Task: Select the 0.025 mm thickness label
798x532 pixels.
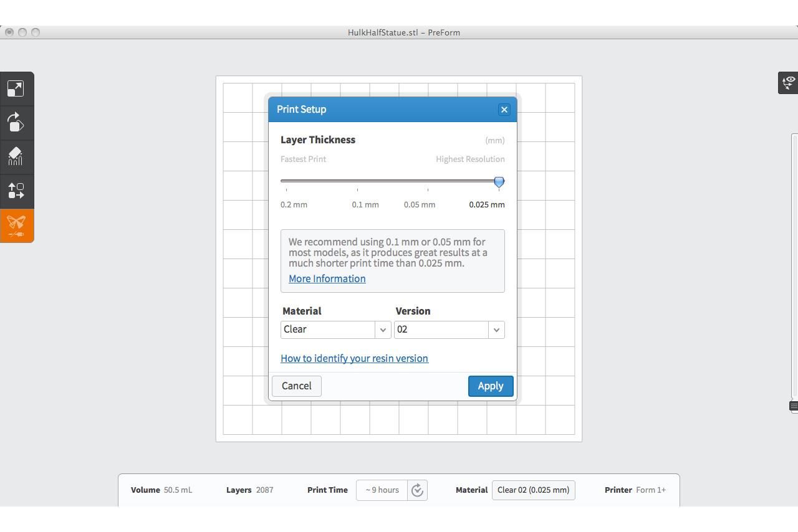Action: 487,204
